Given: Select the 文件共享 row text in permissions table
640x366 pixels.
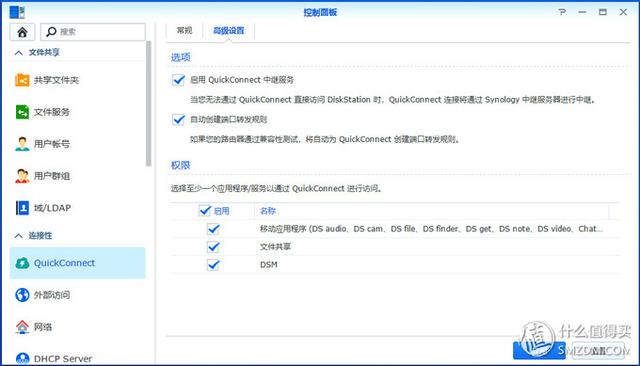Looking at the screenshot, I should point(275,247).
